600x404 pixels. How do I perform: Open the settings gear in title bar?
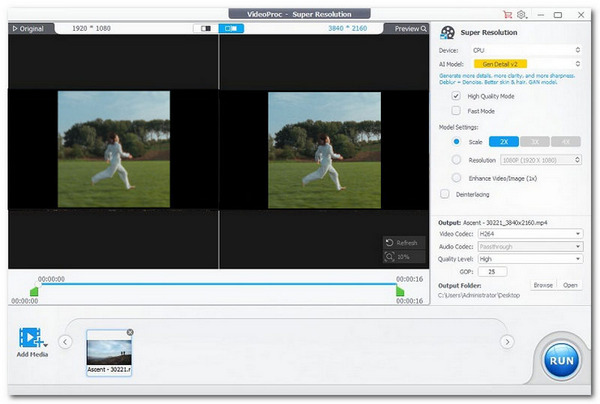click(521, 15)
